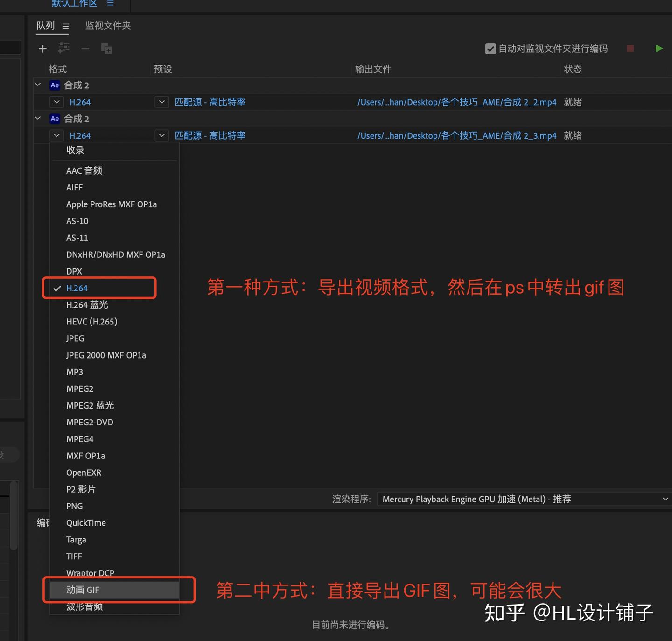This screenshot has width=672, height=641.
Task: Open the preset dropdown for 匹配源 - 高比特率
Action: click(161, 102)
